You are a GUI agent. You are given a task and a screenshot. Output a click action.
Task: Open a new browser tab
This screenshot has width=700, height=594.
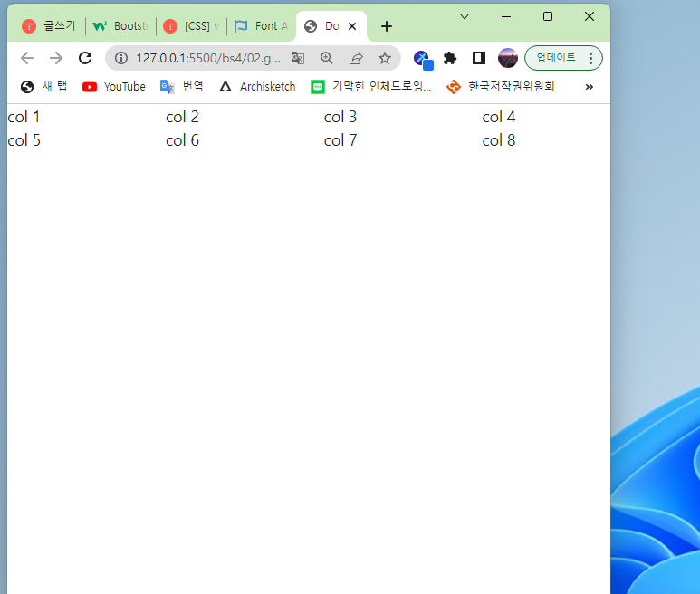[387, 26]
